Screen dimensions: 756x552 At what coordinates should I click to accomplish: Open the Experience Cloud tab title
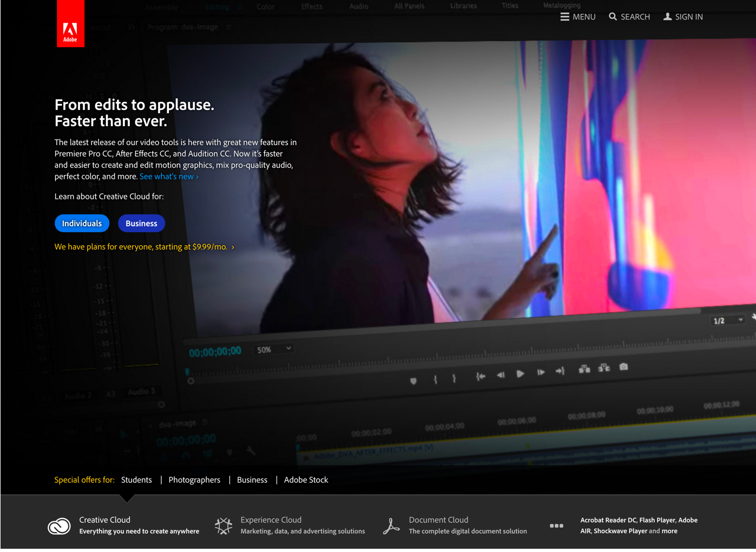pos(271,520)
